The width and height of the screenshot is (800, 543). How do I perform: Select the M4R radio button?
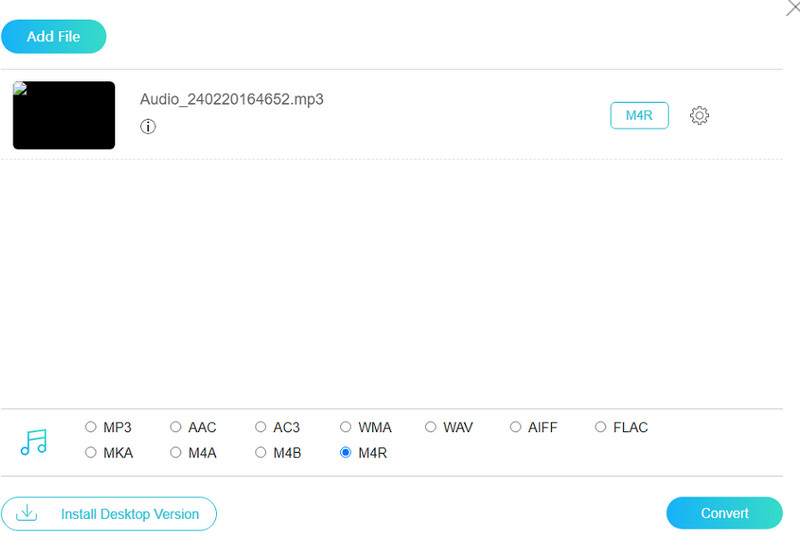(346, 453)
